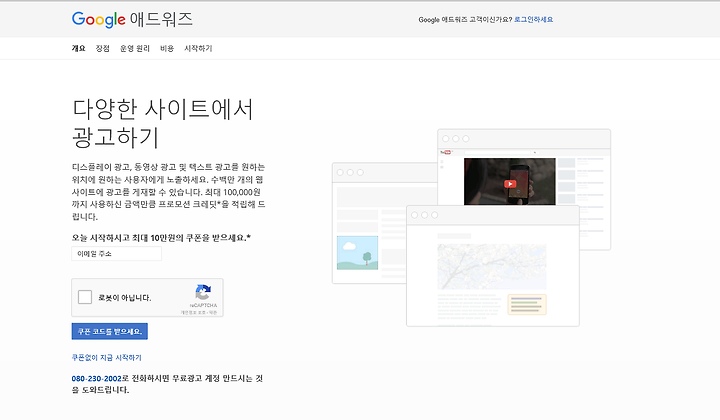Open the 장점 tab
This screenshot has height=420, width=720.
click(102, 48)
